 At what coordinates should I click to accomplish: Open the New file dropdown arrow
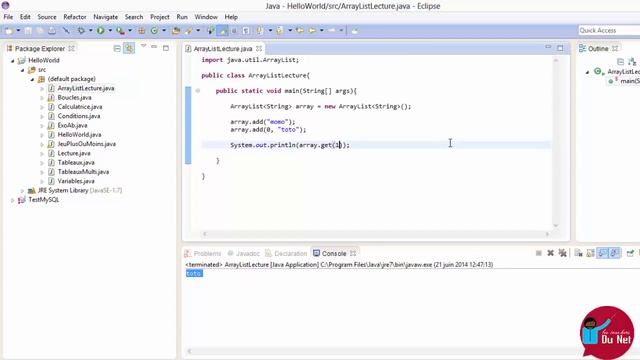[x=18, y=30]
